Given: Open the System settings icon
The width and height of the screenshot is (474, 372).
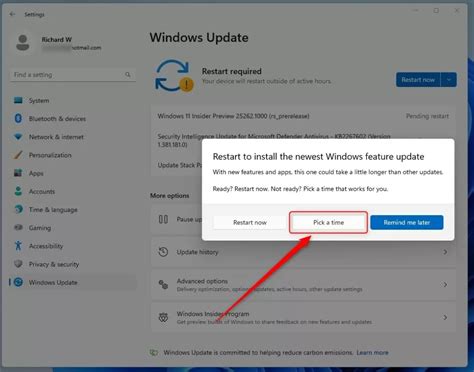Looking at the screenshot, I should click(18, 100).
